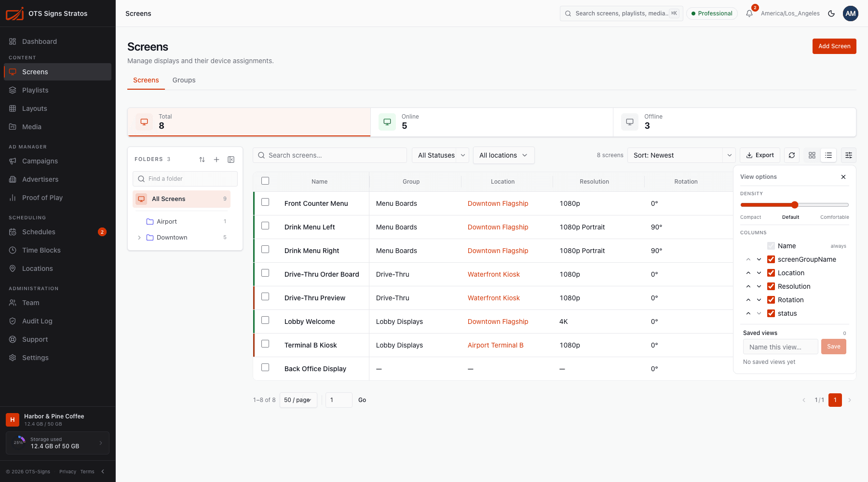
Task: Open Playlists in the sidebar
Action: point(57,90)
